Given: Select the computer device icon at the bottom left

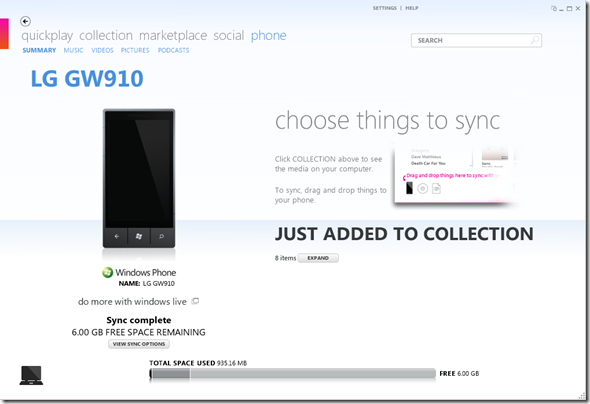Looking at the screenshot, I should 31,375.
